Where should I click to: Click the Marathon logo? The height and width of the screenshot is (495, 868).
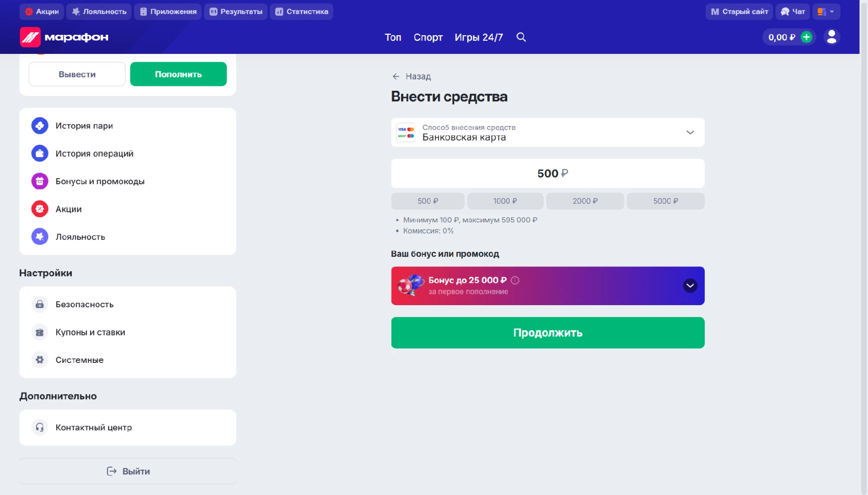[x=64, y=37]
